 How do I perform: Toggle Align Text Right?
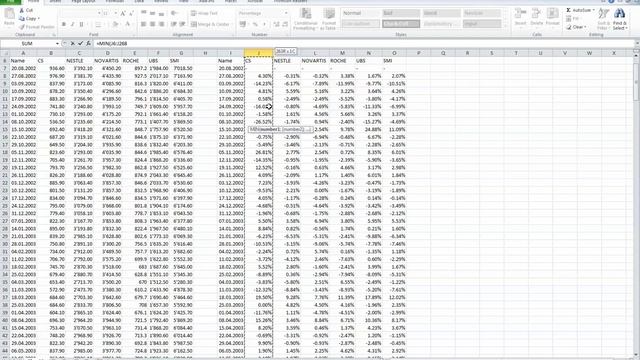tap(162, 24)
